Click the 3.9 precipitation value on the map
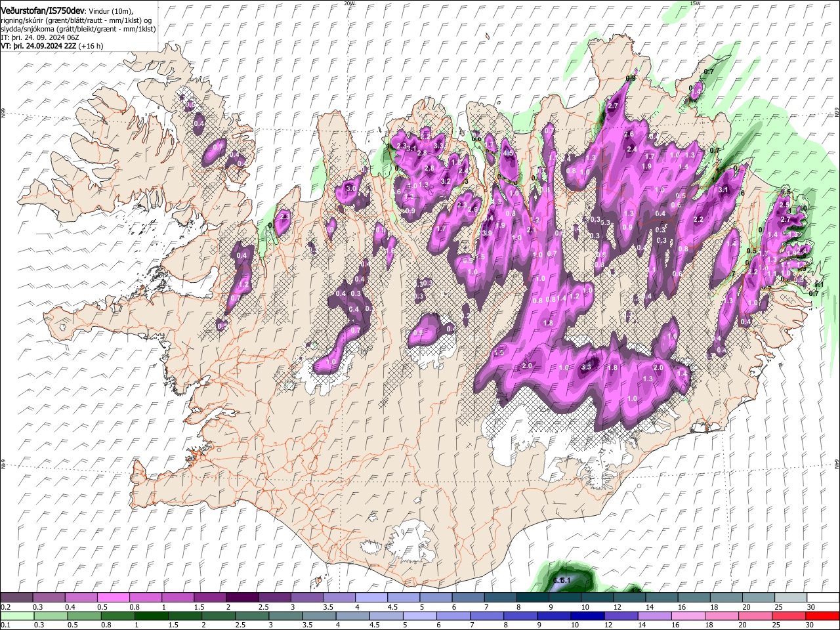The image size is (840, 630). 487,233
